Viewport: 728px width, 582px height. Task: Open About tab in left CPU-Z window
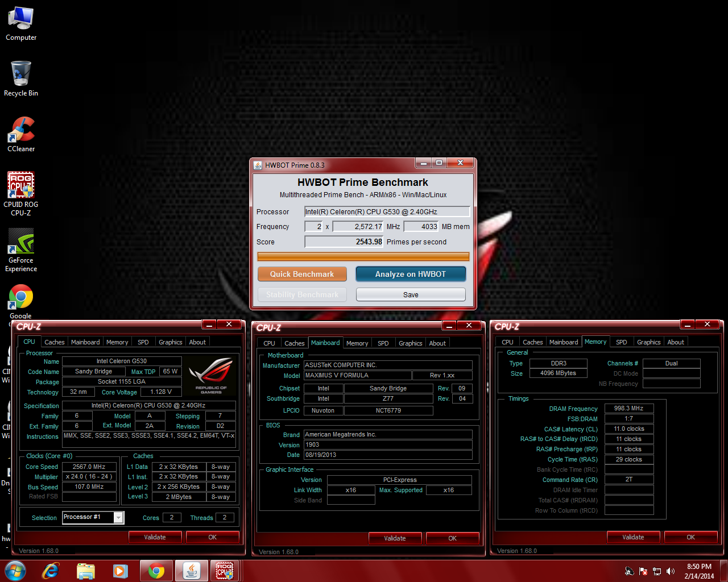tap(197, 342)
